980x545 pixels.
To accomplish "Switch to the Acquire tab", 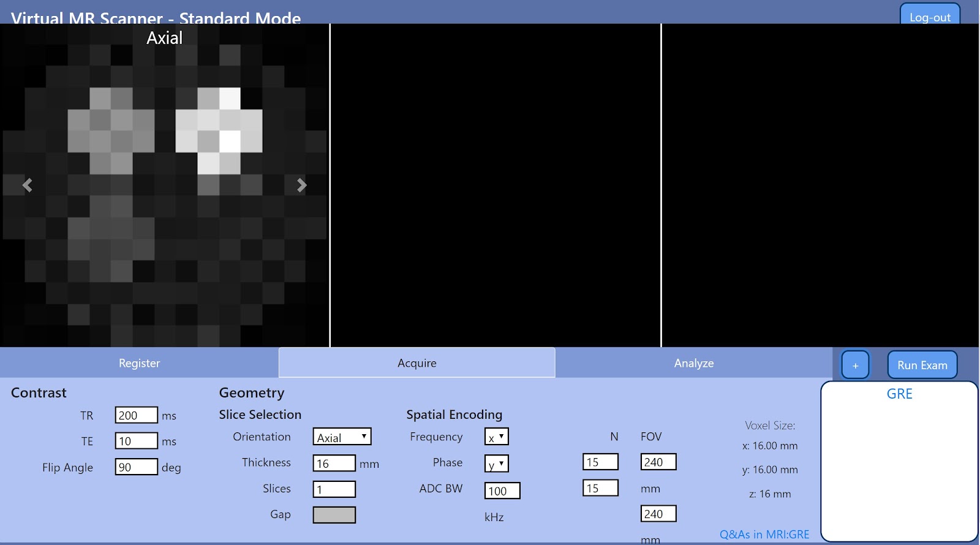I will point(417,363).
